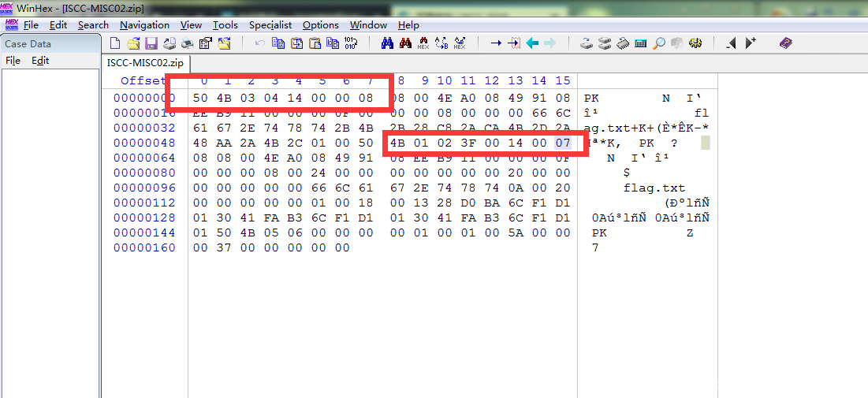The height and width of the screenshot is (398, 868).
Task: Click the Open Folder icon beside Properties
Action: pyautogui.click(x=224, y=43)
